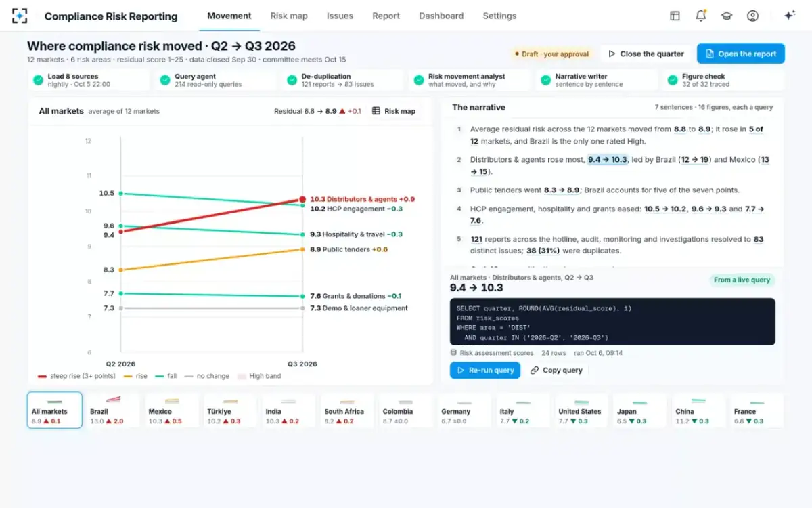Click the High band legend swatch
Screen dimensions: 812x508
click(x=241, y=376)
